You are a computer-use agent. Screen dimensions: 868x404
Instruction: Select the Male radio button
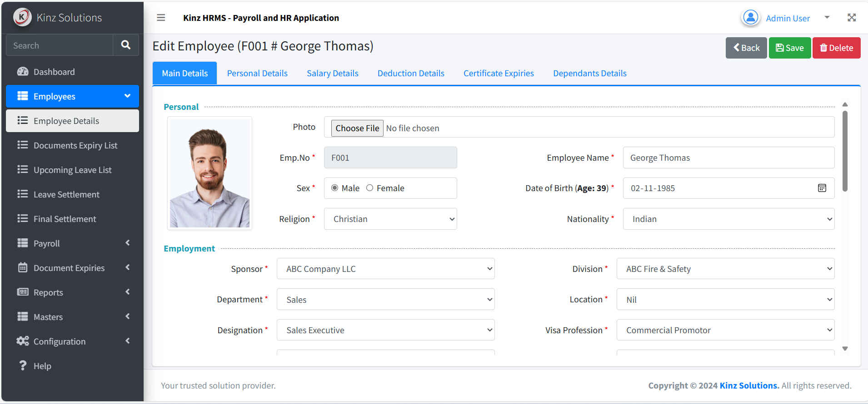tap(335, 188)
